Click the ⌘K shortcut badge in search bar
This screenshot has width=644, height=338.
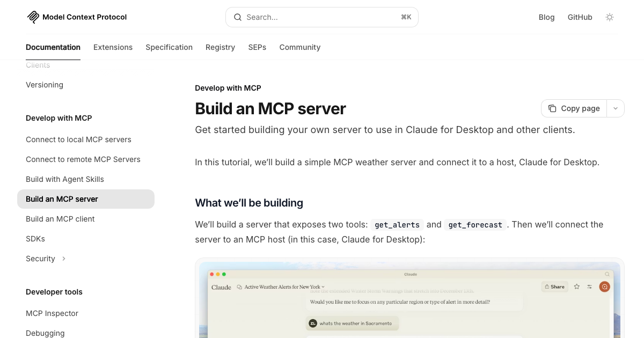[406, 17]
